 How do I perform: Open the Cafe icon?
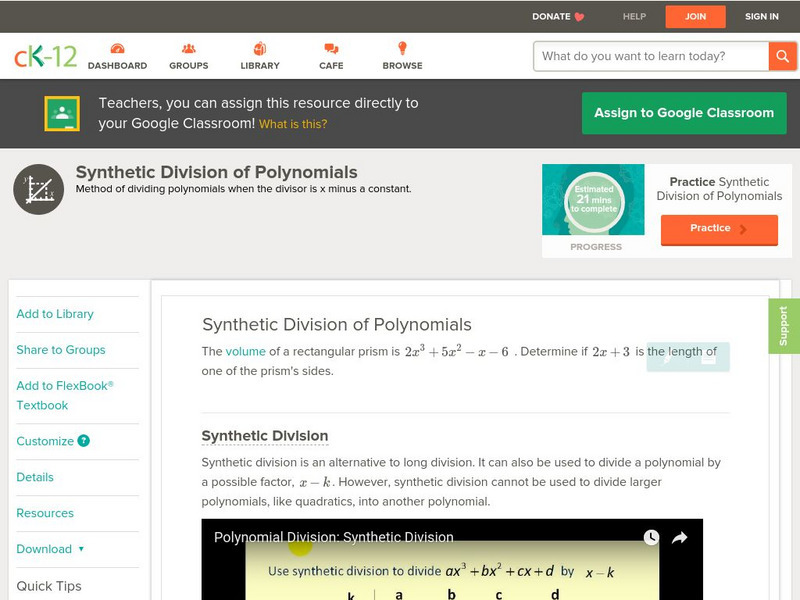[331, 49]
